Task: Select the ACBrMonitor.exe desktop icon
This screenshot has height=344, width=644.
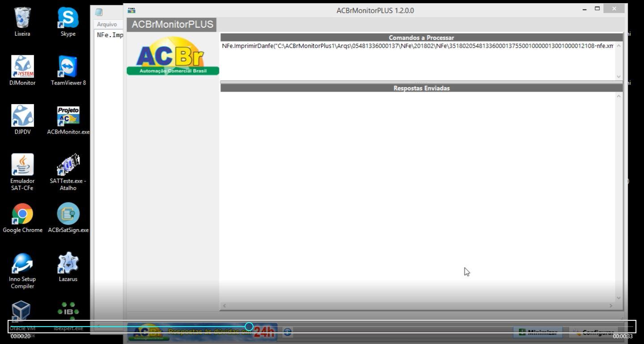Action: point(68,120)
